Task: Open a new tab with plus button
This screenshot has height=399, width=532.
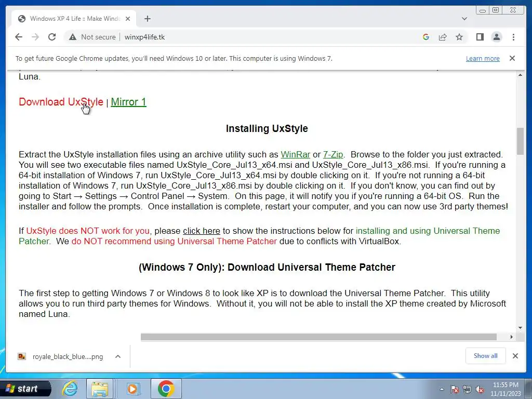Action: (147, 19)
